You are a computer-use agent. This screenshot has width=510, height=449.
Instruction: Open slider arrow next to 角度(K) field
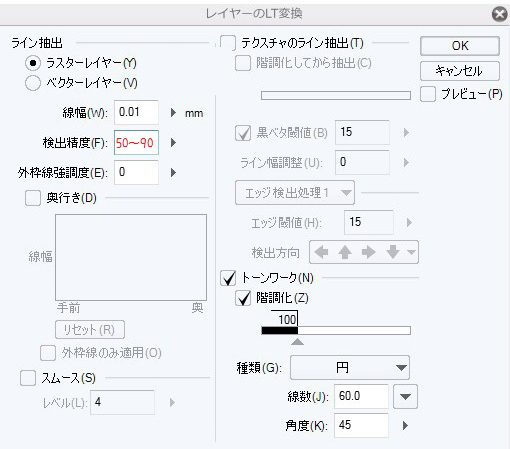coord(405,425)
